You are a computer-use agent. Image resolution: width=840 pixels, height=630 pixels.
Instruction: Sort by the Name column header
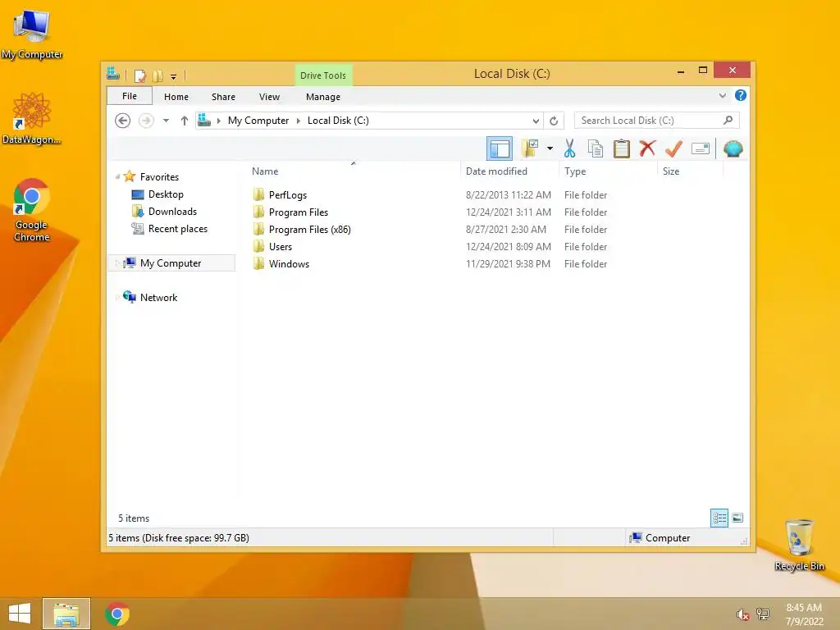point(353,171)
